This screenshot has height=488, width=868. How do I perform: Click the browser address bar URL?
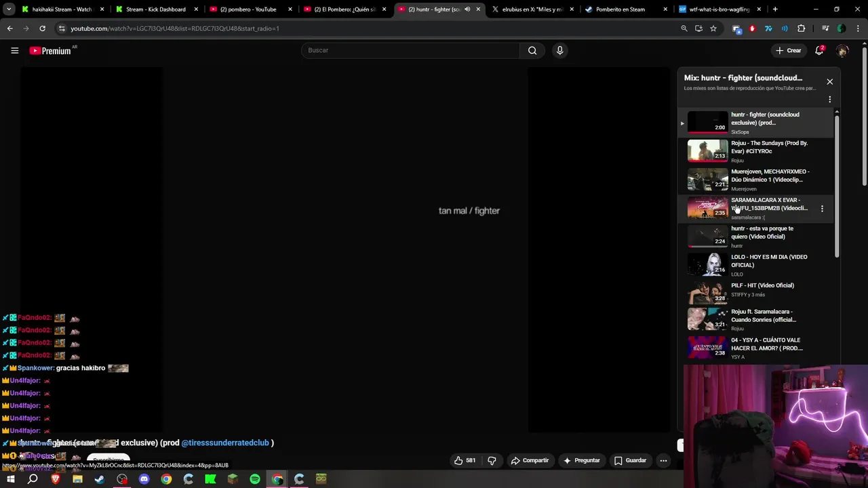(175, 28)
